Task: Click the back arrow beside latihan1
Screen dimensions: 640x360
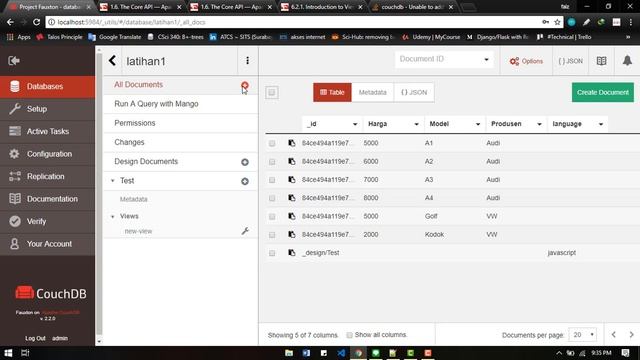Action: pyautogui.click(x=113, y=61)
